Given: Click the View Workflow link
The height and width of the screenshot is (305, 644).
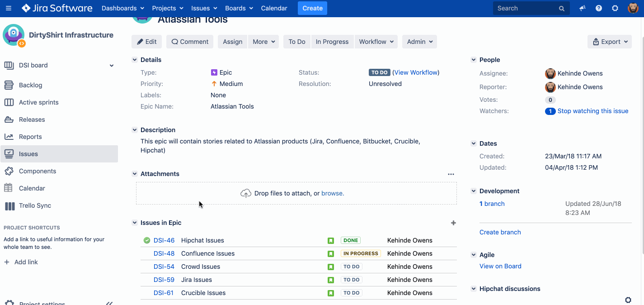Looking at the screenshot, I should pyautogui.click(x=416, y=72).
